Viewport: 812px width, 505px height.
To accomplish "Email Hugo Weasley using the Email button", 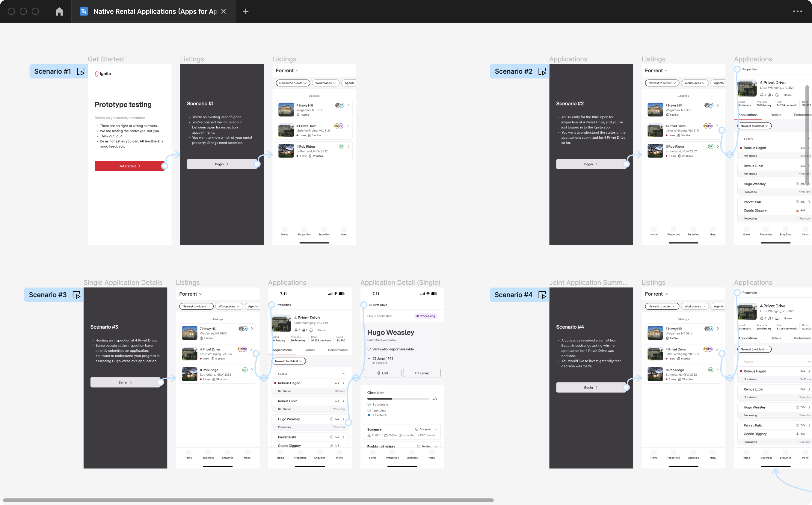I will pyautogui.click(x=422, y=373).
